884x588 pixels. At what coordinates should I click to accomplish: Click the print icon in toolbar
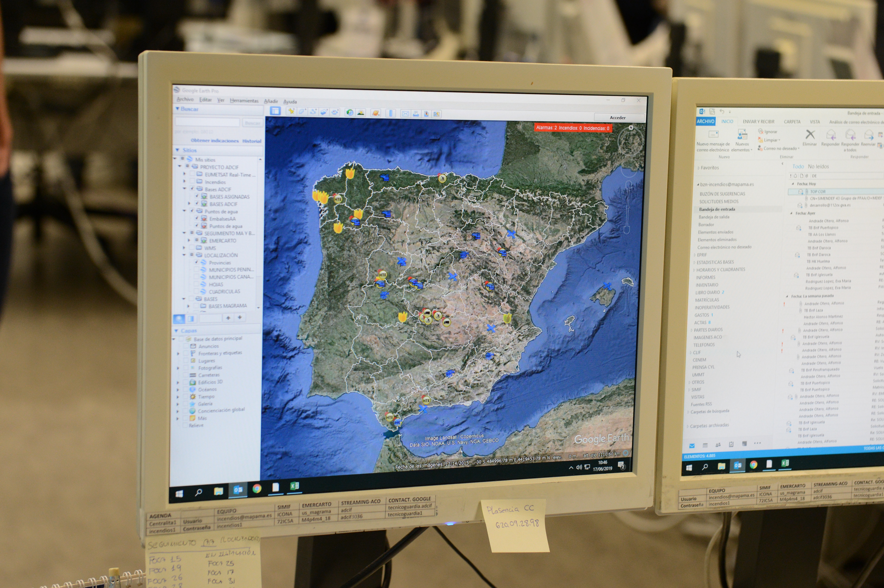pyautogui.click(x=416, y=114)
